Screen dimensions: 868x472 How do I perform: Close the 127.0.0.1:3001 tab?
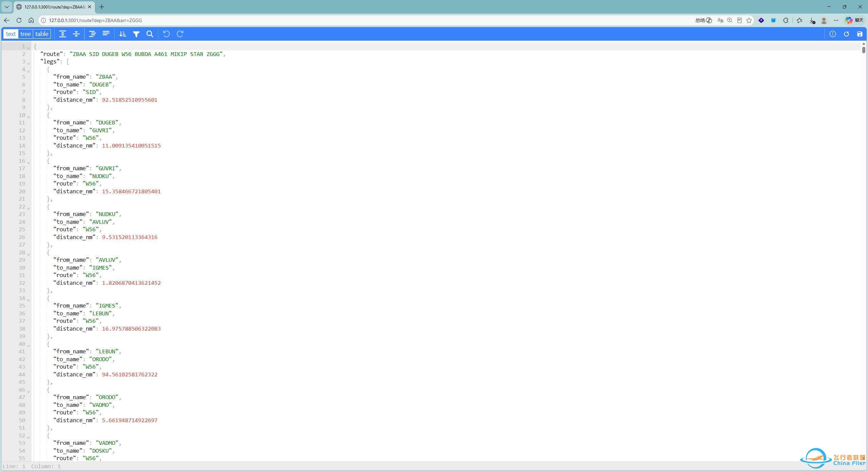click(x=90, y=7)
